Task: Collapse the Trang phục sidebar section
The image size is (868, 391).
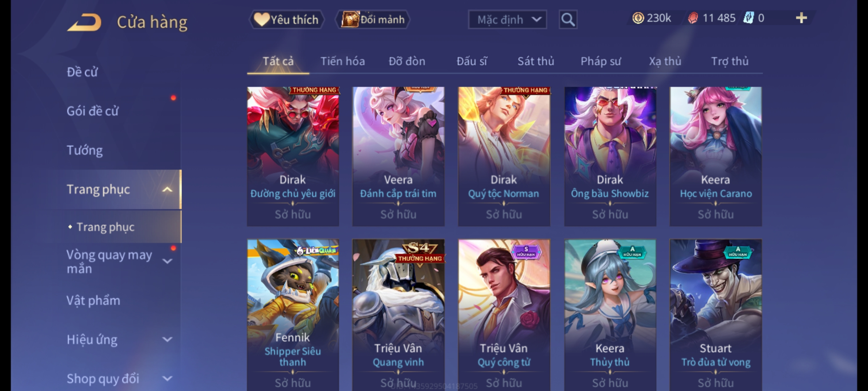Action: coord(167,189)
